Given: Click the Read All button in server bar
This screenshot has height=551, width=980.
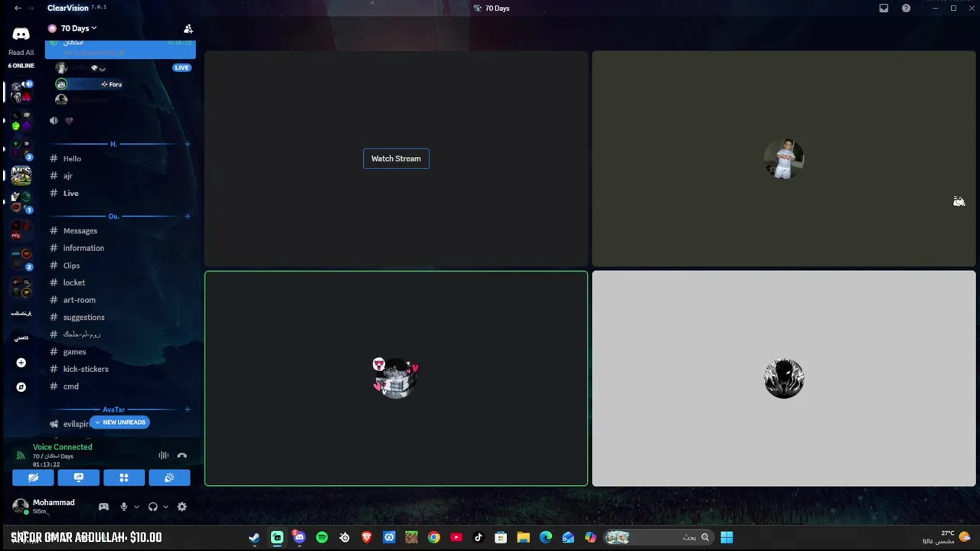Looking at the screenshot, I should 21,53.
